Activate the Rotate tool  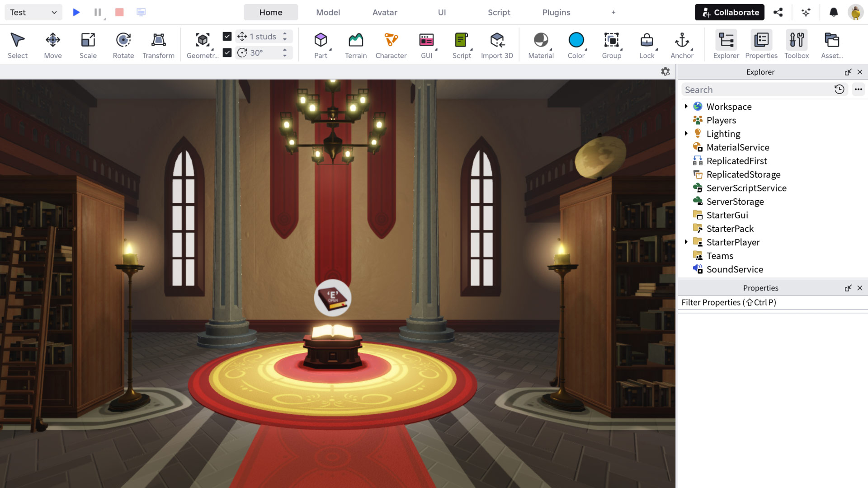tap(123, 45)
